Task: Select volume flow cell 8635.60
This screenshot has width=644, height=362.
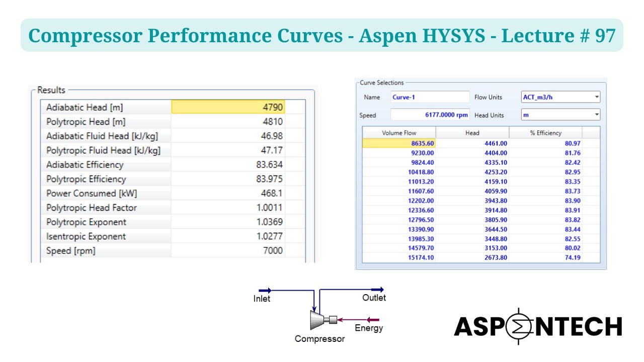Action: click(399, 143)
